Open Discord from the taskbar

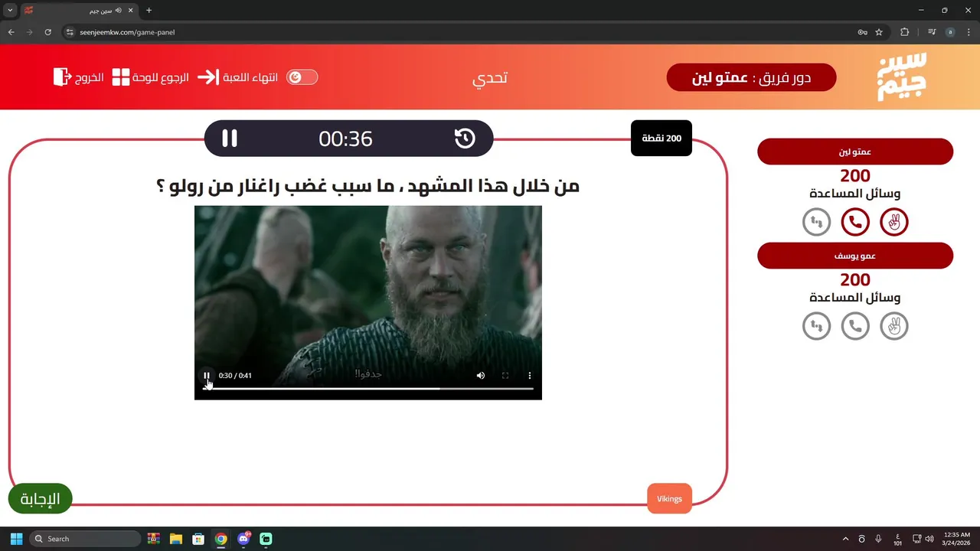coord(244,539)
